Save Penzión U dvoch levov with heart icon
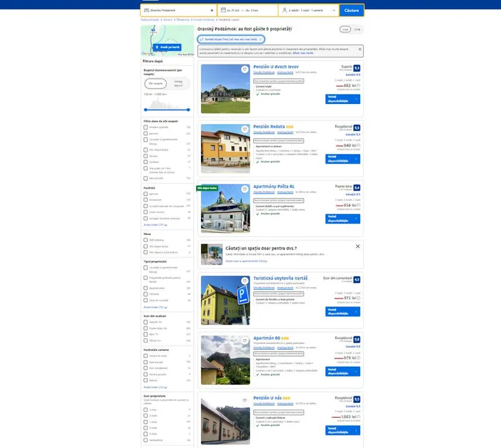 244,70
